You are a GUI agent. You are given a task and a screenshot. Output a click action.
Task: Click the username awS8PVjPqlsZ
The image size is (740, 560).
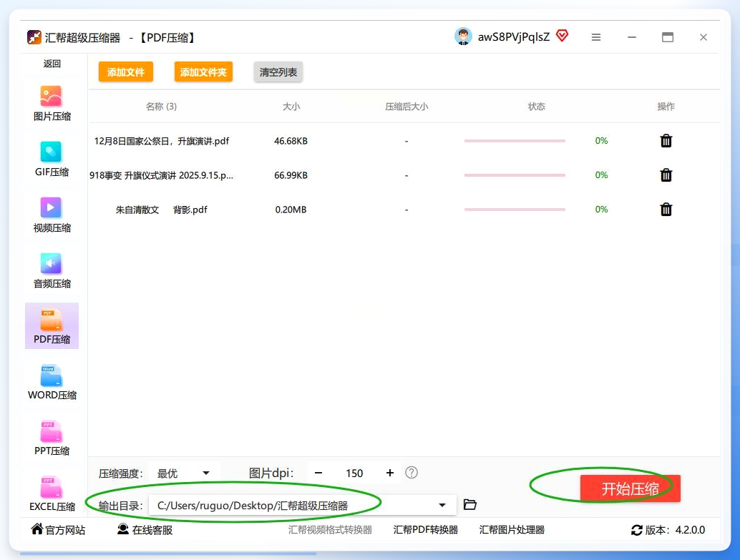(x=513, y=36)
